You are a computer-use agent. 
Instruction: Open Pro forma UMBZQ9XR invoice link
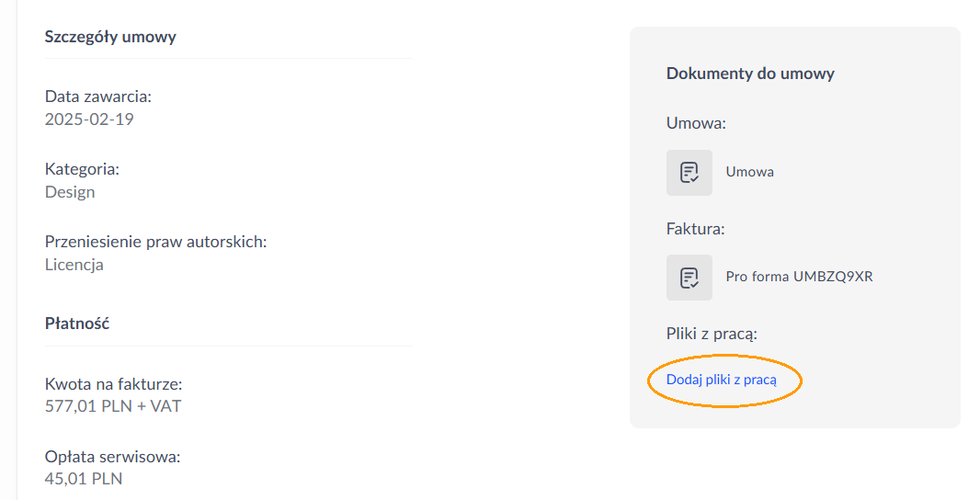pyautogui.click(x=799, y=277)
